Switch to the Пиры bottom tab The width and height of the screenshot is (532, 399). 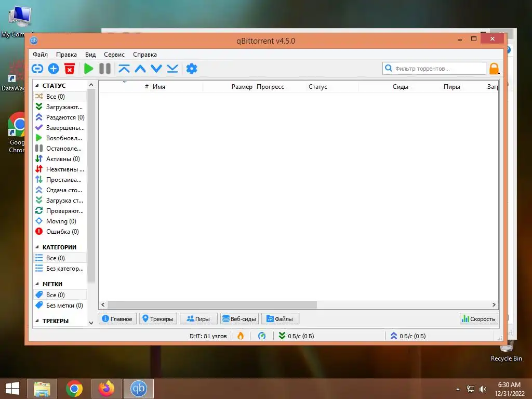pos(198,319)
